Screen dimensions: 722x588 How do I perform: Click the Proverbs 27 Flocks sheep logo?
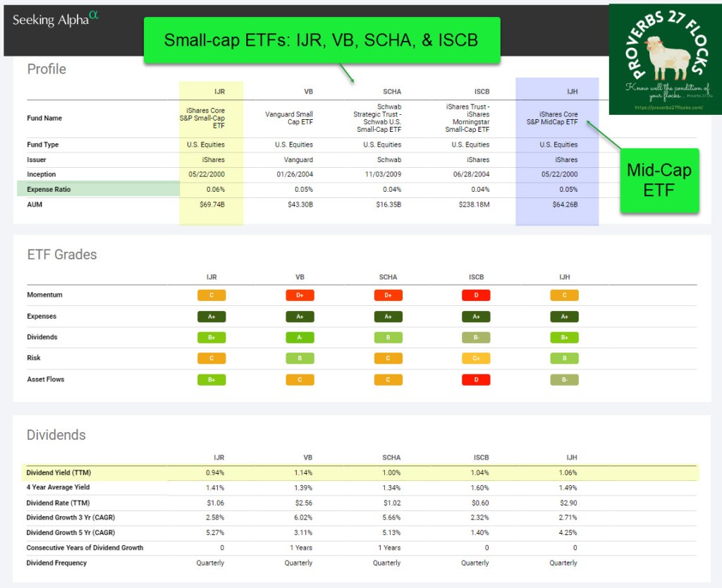[664, 59]
